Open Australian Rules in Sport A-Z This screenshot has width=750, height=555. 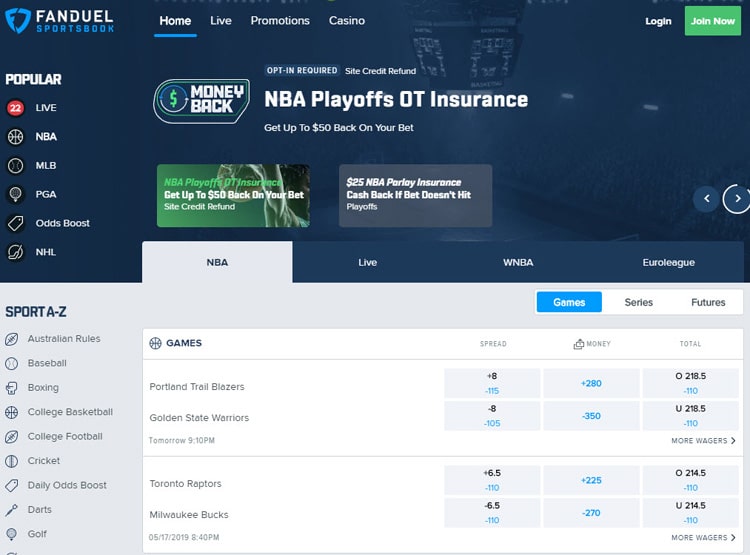coord(64,339)
